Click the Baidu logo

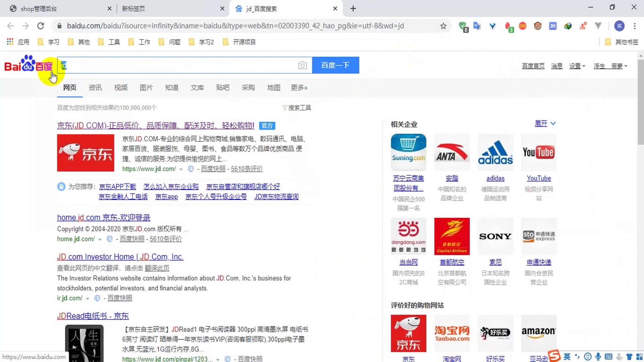pos(29,64)
